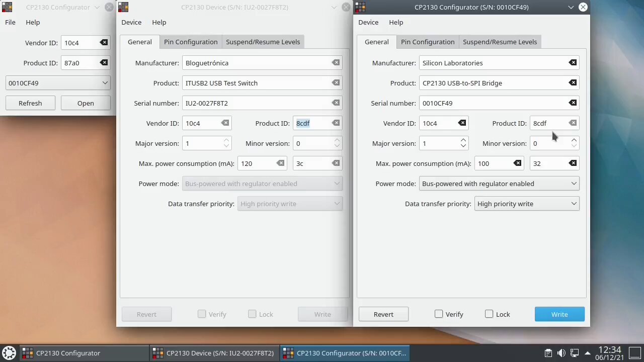Open Data transfer priority dropdown in CP2130 Device window
Screen dimensions: 644x362
point(290,204)
